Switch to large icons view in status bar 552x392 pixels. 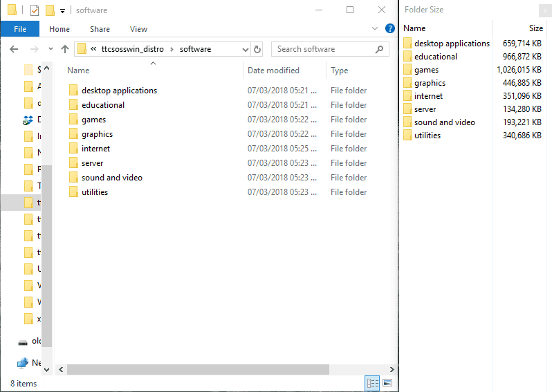point(387,382)
